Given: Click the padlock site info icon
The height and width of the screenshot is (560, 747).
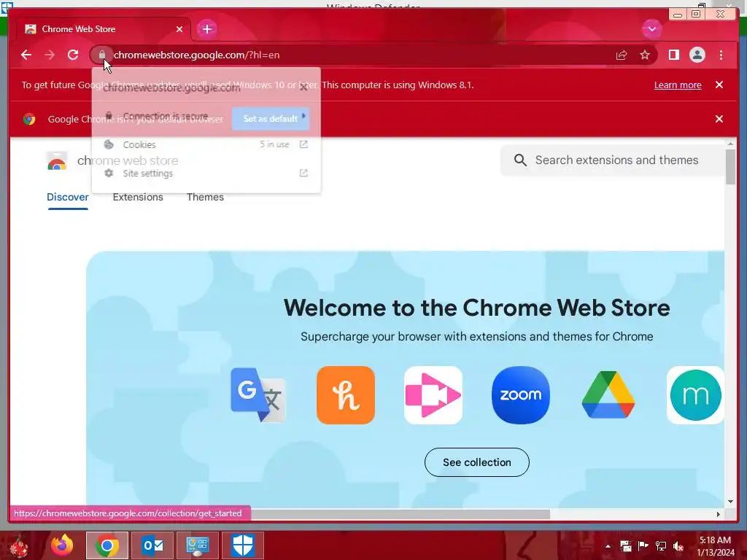Looking at the screenshot, I should (102, 55).
